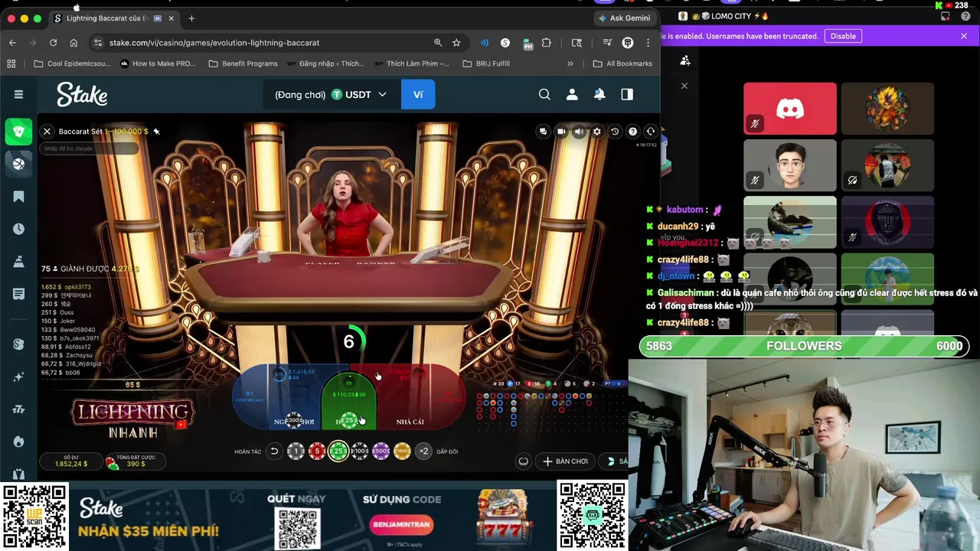This screenshot has height=551, width=980.
Task: Open Stake notifications bell
Action: (x=599, y=94)
